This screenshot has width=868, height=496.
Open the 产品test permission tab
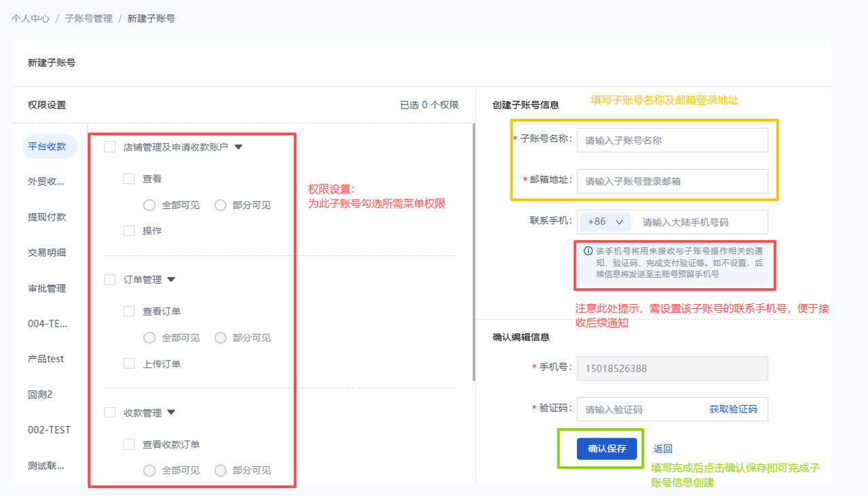click(46, 359)
